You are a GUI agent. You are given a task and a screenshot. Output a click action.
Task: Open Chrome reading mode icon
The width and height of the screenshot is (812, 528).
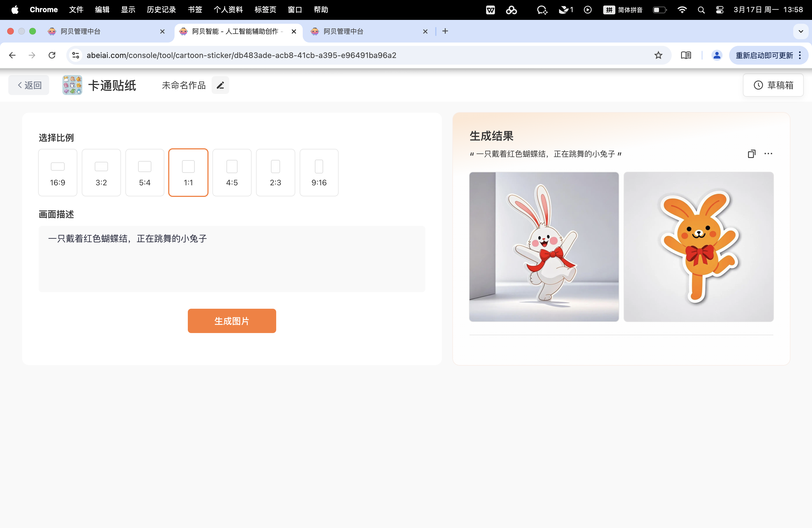(x=686, y=55)
